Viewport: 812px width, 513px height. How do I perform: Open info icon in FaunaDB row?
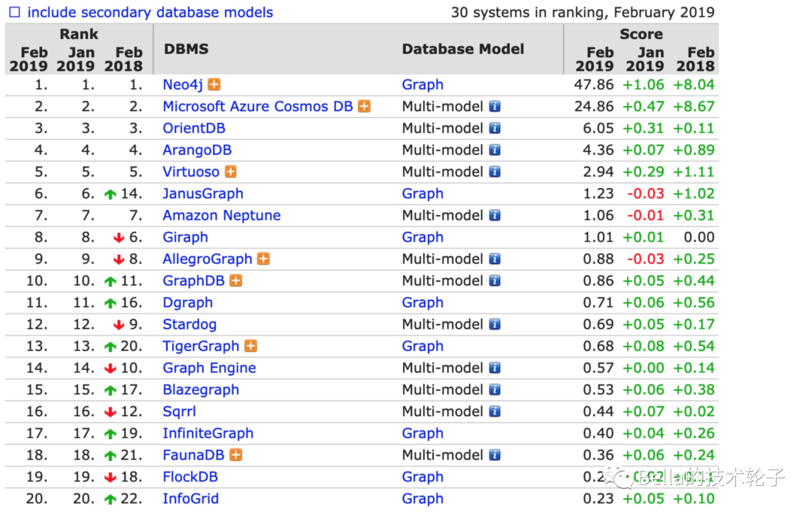click(x=495, y=454)
